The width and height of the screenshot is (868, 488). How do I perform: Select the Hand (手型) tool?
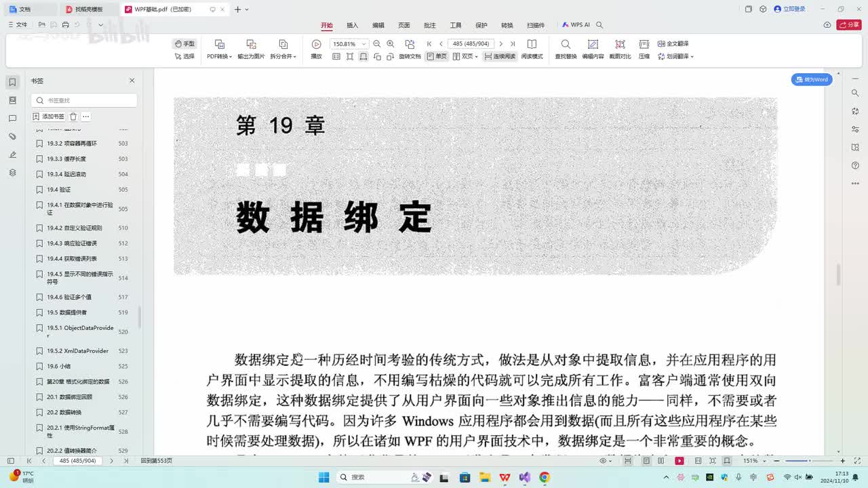pyautogui.click(x=184, y=43)
